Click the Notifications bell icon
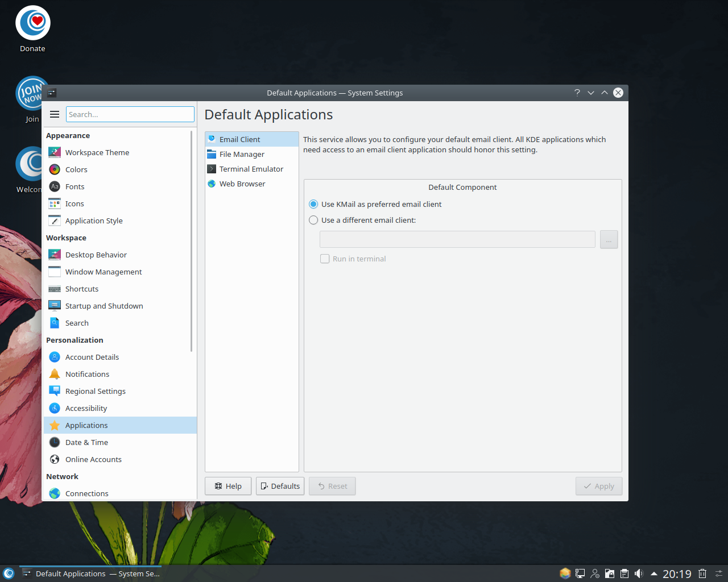Viewport: 728px width, 582px height. [55, 374]
